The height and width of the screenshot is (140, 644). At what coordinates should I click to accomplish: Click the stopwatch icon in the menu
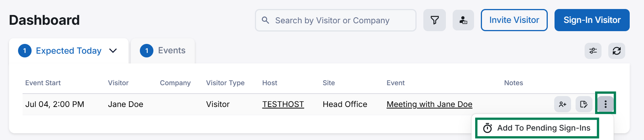pos(487,128)
